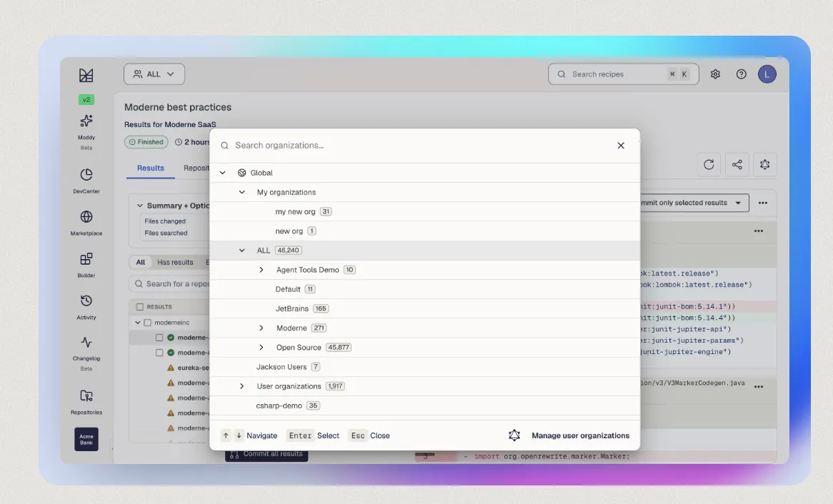Collapse the Global tree node
Screen dimensions: 833x504
point(223,173)
